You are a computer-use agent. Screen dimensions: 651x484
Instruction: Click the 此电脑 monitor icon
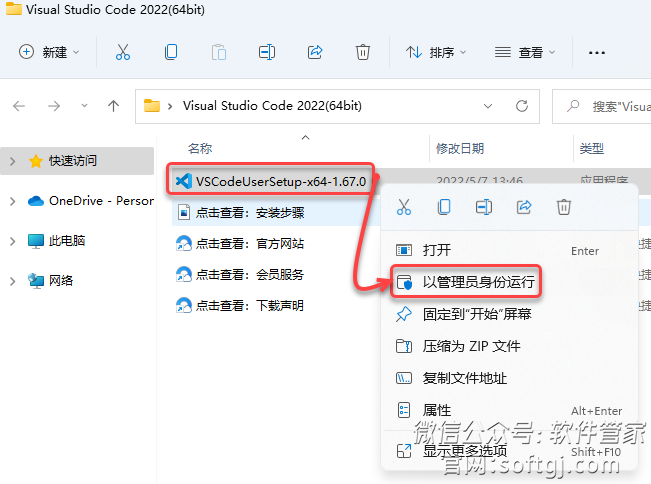[x=36, y=241]
